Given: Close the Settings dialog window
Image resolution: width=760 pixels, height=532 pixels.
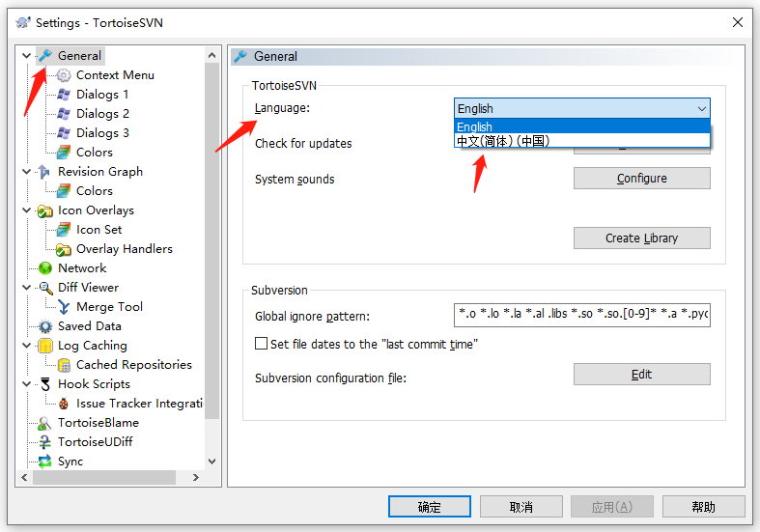Looking at the screenshot, I should point(738,22).
